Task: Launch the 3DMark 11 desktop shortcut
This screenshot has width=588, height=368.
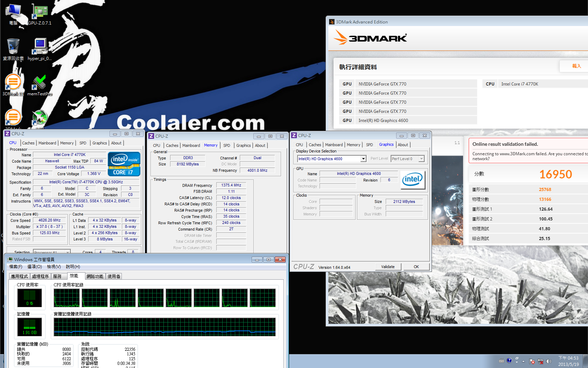Action: 13,85
